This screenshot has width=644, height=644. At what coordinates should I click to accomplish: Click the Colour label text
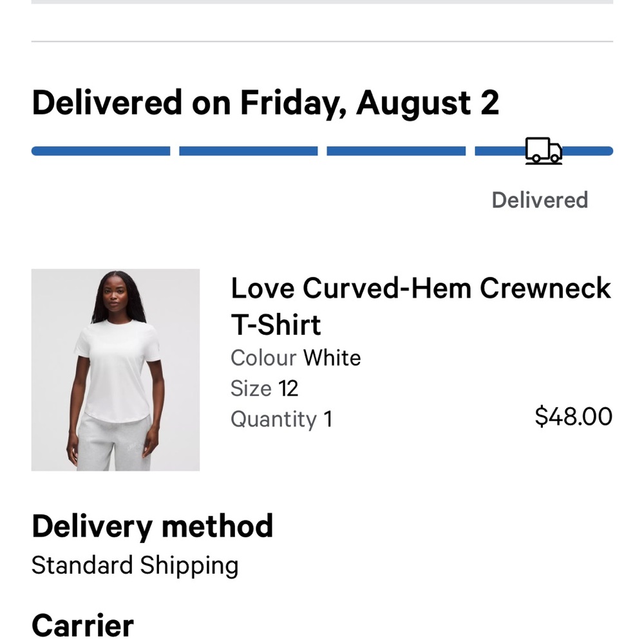pos(263,357)
